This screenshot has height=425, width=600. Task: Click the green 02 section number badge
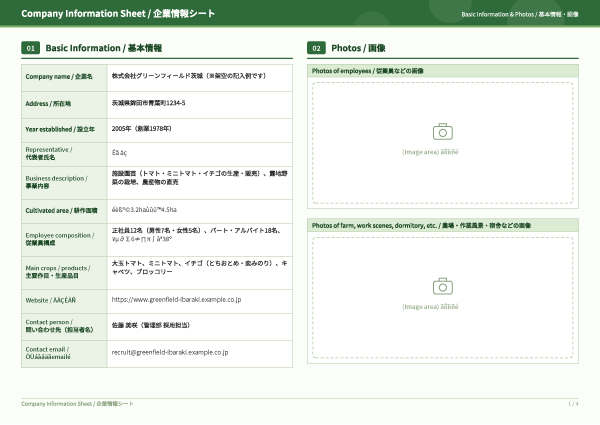coord(316,48)
